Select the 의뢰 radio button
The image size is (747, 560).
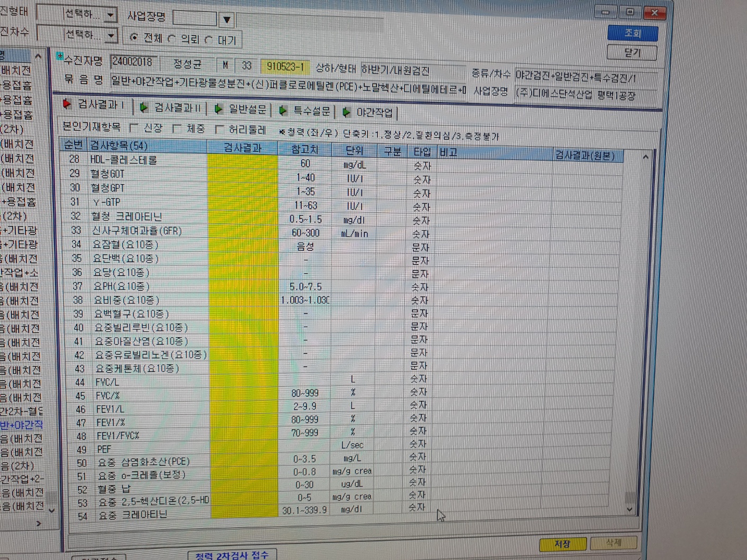[172, 39]
